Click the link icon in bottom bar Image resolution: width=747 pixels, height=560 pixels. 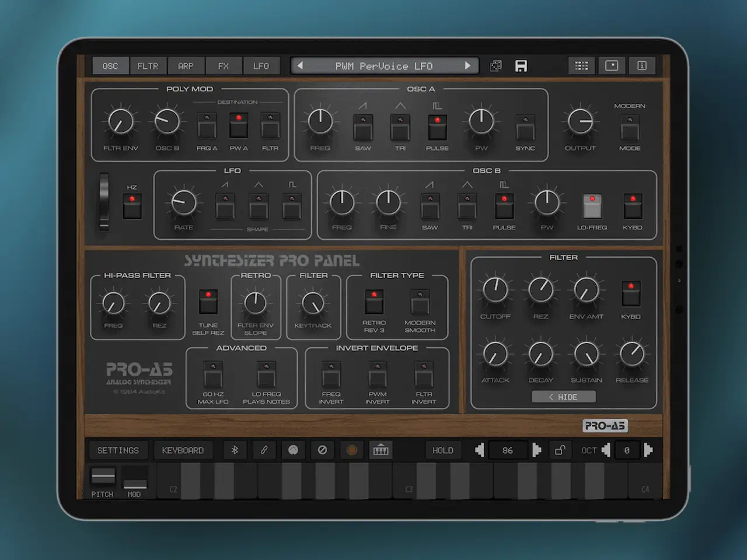click(x=264, y=450)
